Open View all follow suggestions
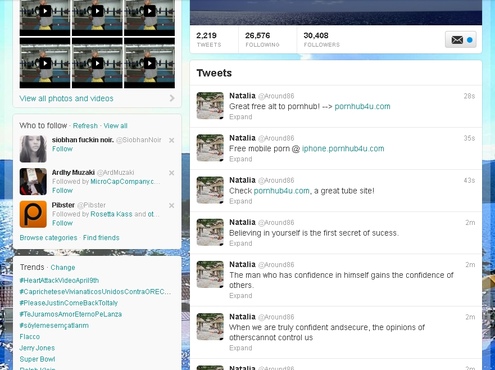Screen dimensions: 495x370 [115, 126]
